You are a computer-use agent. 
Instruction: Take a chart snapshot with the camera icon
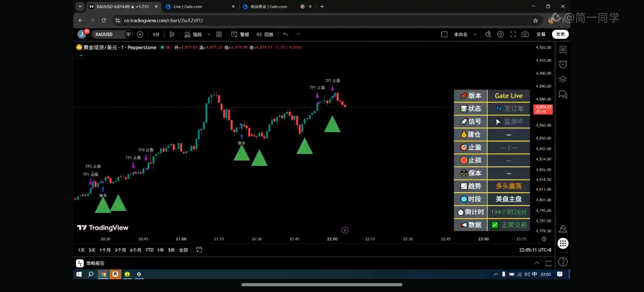point(525,34)
